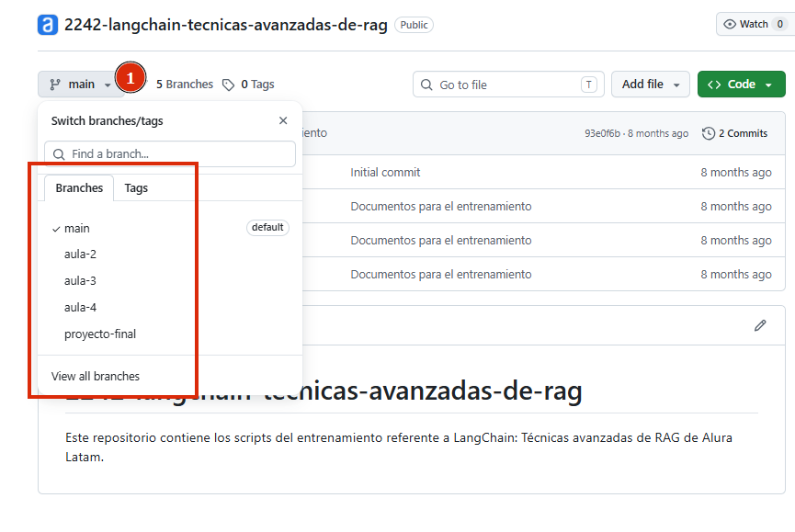Click the Watch button
Screen dimensions: 795x532
click(x=755, y=24)
